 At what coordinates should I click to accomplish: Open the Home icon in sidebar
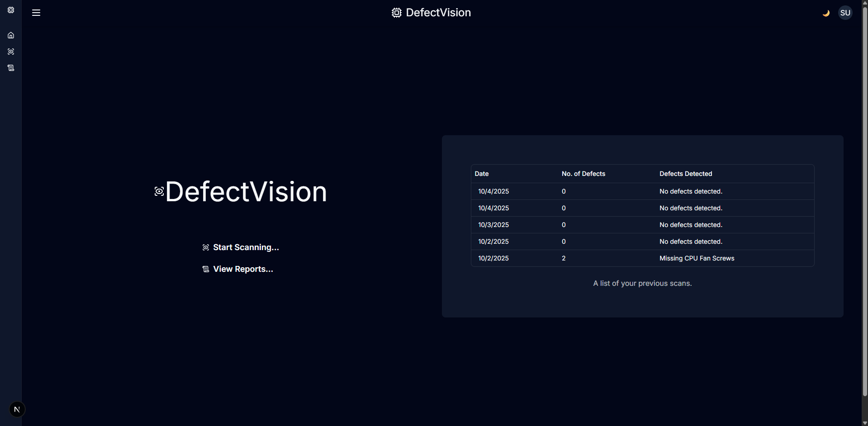pyautogui.click(x=11, y=35)
